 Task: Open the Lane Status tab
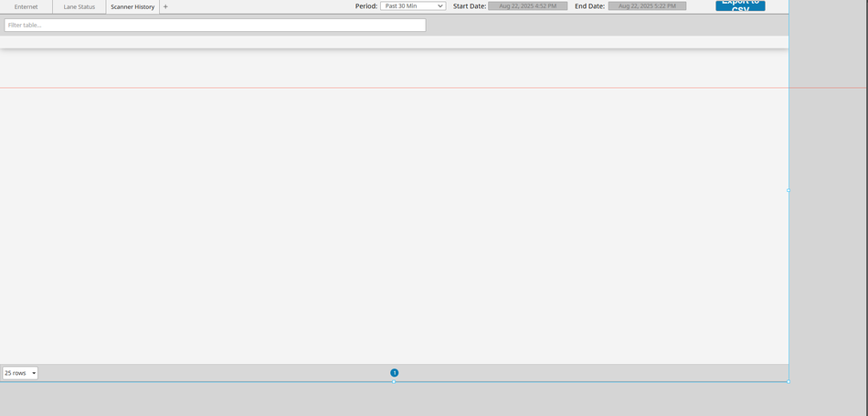click(79, 6)
